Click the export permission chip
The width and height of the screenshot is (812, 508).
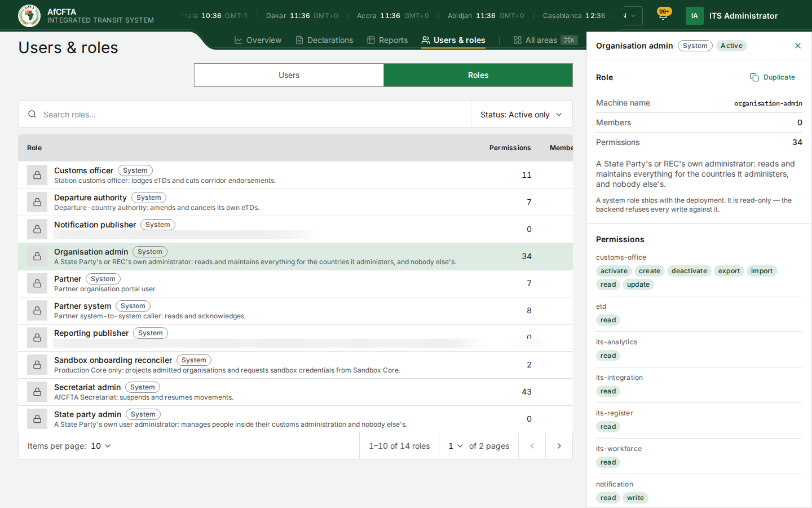pyautogui.click(x=729, y=271)
